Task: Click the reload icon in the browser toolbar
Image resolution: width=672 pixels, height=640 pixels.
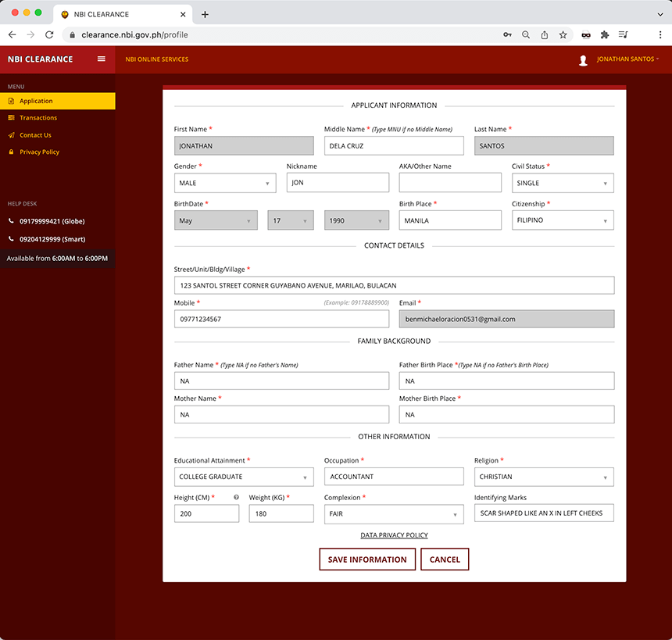Action: pyautogui.click(x=49, y=34)
